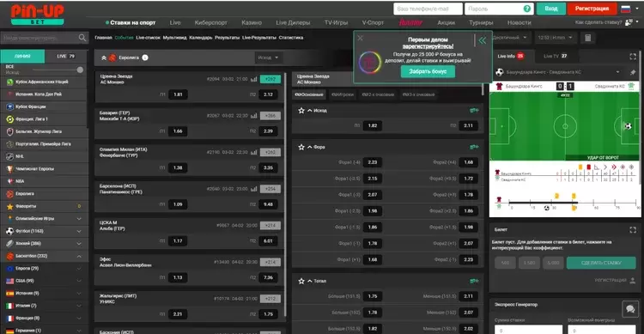The image size is (644, 334).
Task: Expand Футбол (1163) in sidebar
Action: pos(79,231)
